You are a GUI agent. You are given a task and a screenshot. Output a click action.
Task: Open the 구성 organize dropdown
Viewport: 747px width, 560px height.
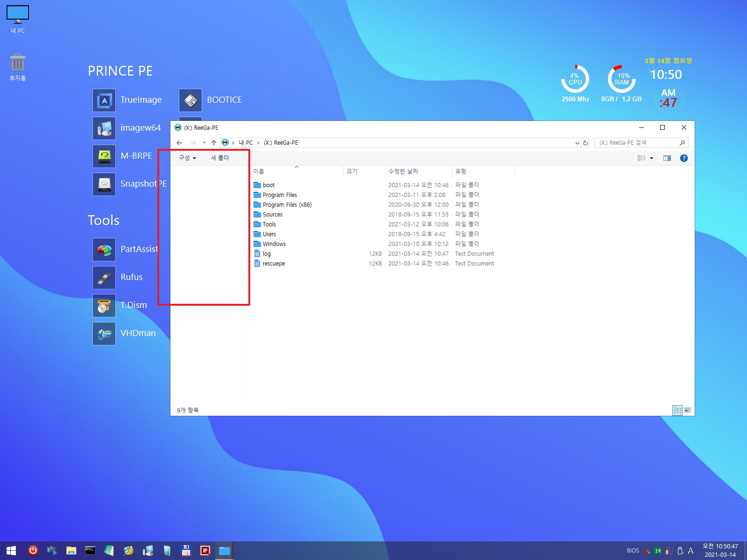click(x=187, y=158)
